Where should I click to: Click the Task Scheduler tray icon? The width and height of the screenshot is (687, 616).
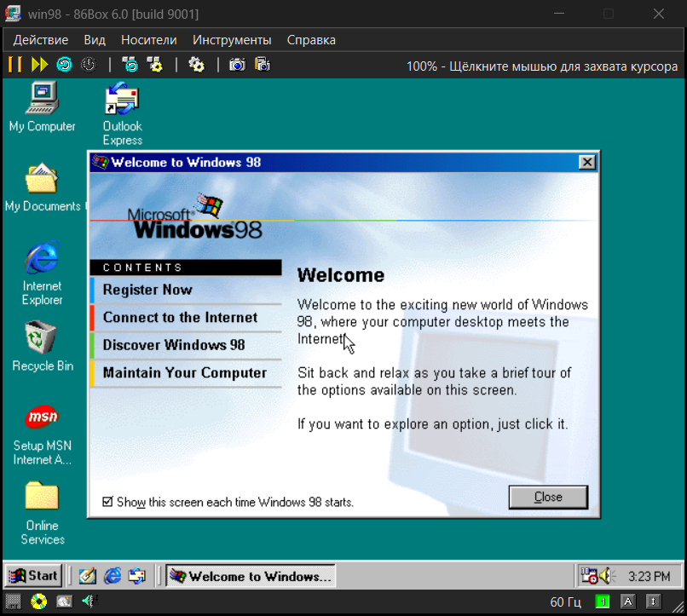point(589,576)
